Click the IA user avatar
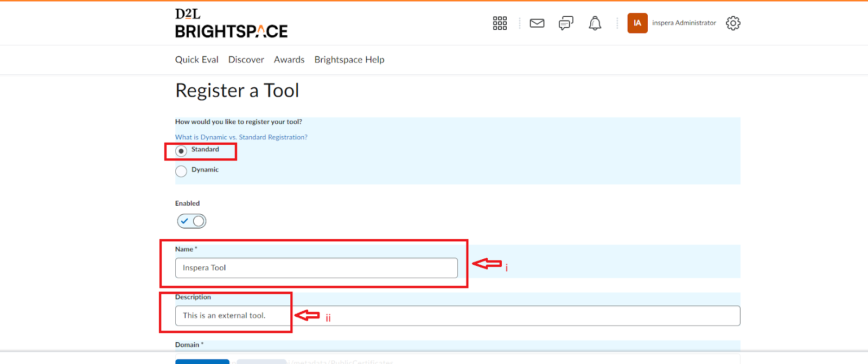Screen dimensions: 868x364 [637, 23]
